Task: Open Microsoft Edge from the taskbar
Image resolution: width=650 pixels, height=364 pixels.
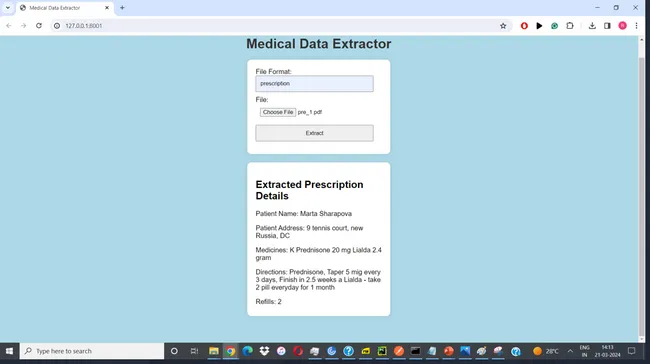Action: (247, 351)
